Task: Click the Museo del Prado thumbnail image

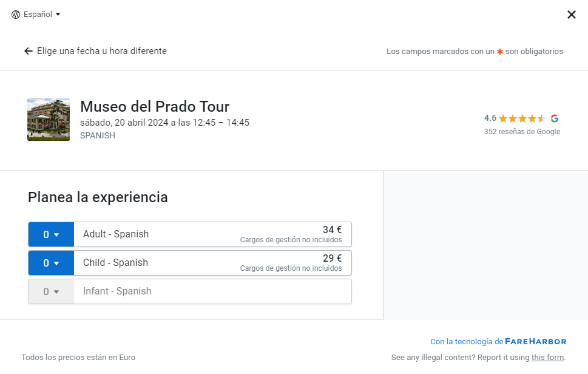Action: pyautogui.click(x=49, y=120)
